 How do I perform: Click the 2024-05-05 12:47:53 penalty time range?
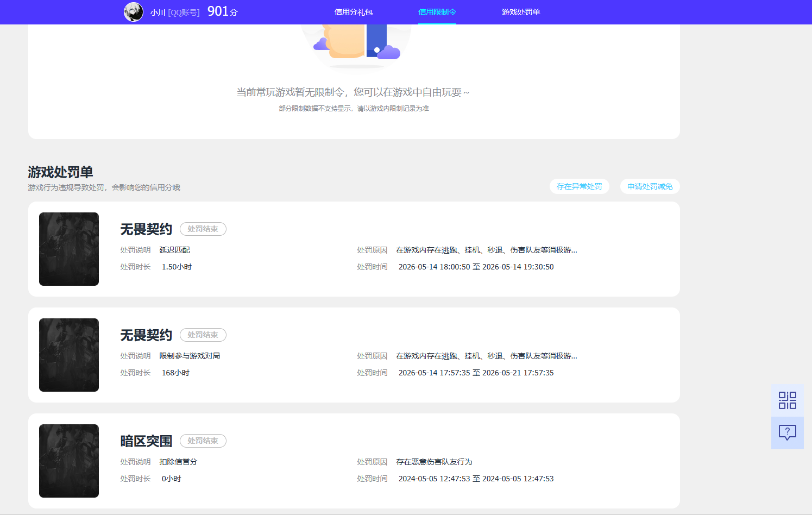coord(476,479)
